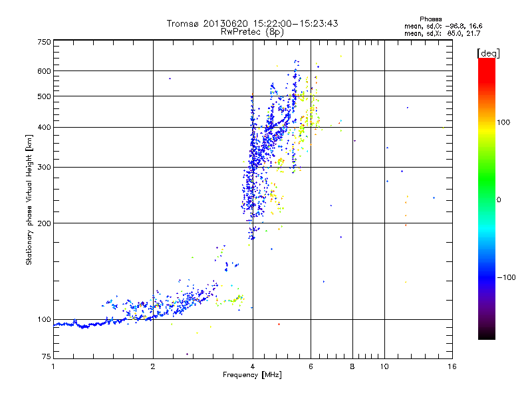Click the '10' frequency axis tick label
Image resolution: width=532 pixels, height=399 pixels.
(x=384, y=367)
